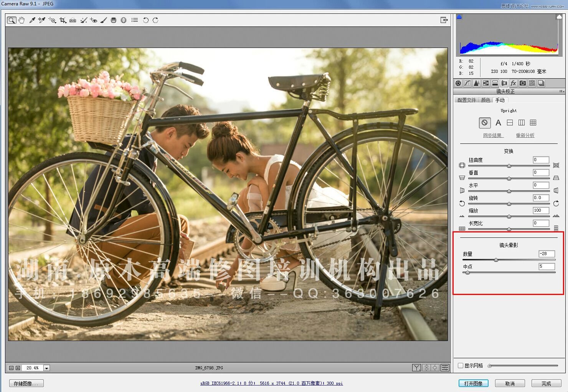Select the Crop tool
This screenshot has width=568, height=392.
pyautogui.click(x=63, y=20)
